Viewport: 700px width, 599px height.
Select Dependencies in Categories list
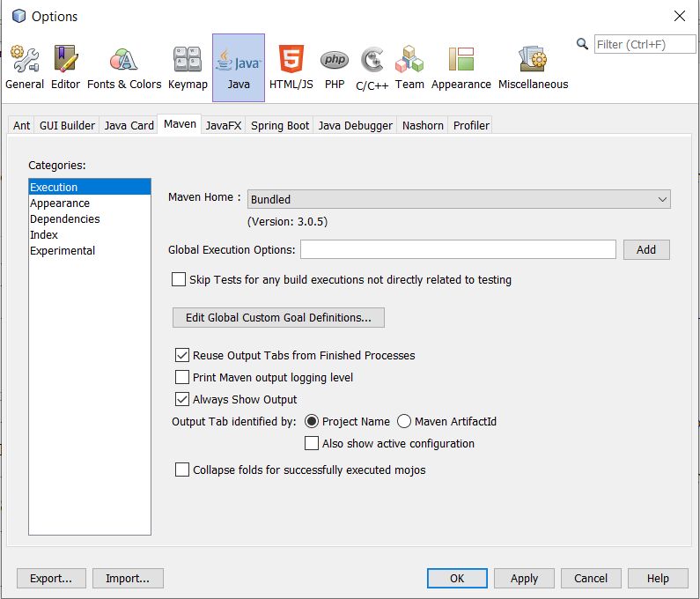(90, 218)
